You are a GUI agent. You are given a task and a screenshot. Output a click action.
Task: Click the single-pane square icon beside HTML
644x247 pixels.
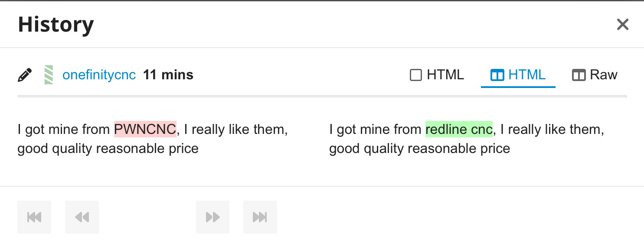pyautogui.click(x=416, y=75)
